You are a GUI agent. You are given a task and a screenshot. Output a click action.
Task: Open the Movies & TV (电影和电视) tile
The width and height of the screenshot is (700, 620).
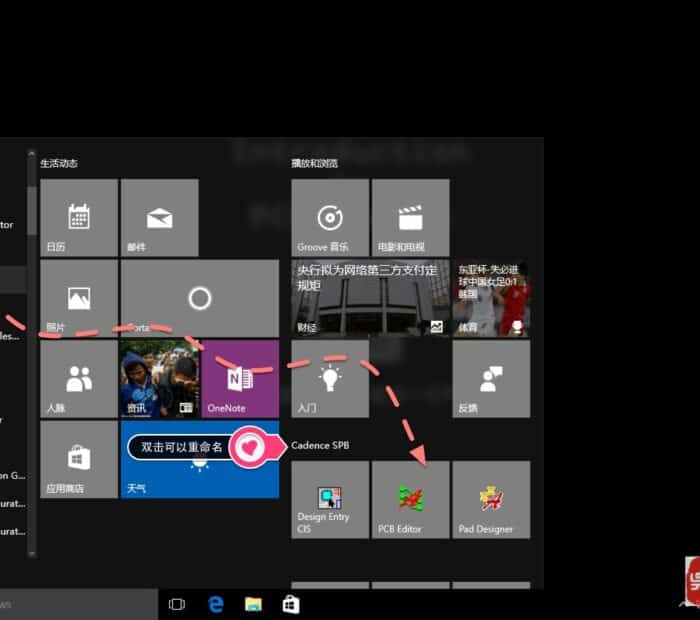click(x=411, y=218)
